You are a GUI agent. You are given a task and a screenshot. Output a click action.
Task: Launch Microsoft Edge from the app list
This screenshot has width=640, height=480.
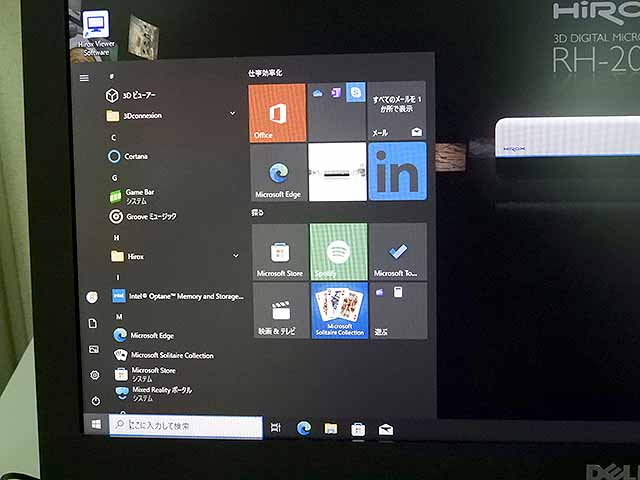(143, 335)
